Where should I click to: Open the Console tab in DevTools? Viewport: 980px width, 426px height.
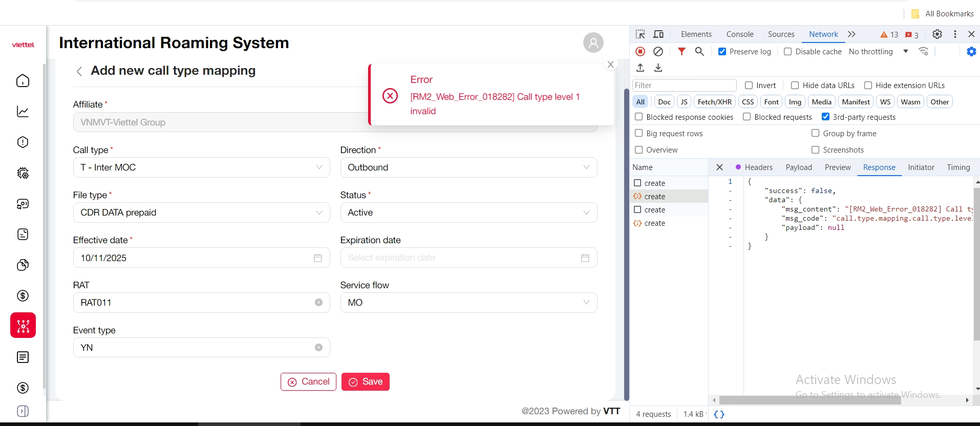pyautogui.click(x=740, y=34)
